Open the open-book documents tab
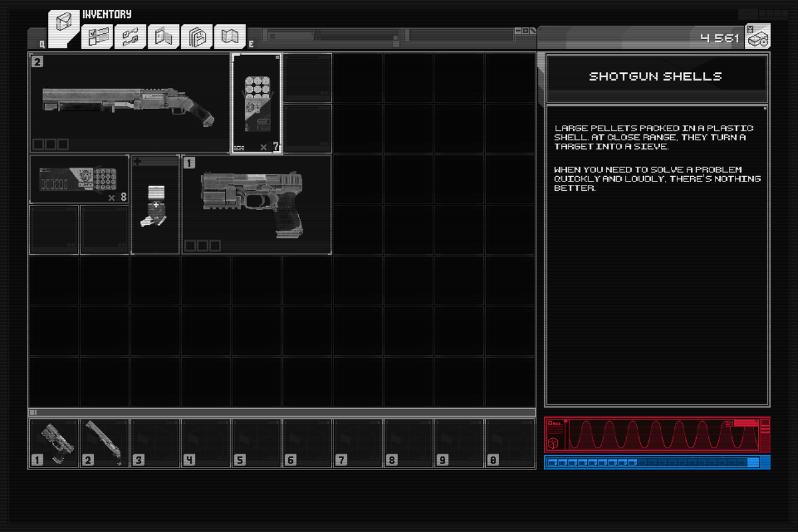 point(163,37)
